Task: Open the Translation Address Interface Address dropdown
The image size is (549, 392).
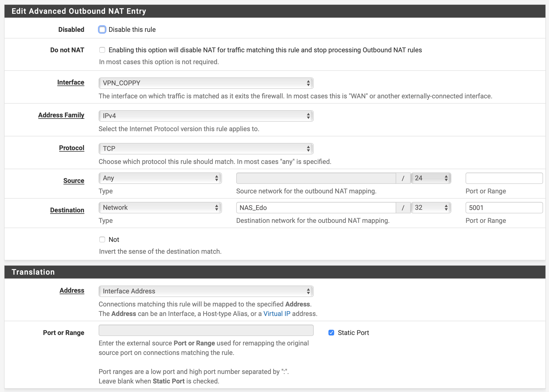Action: [206, 291]
